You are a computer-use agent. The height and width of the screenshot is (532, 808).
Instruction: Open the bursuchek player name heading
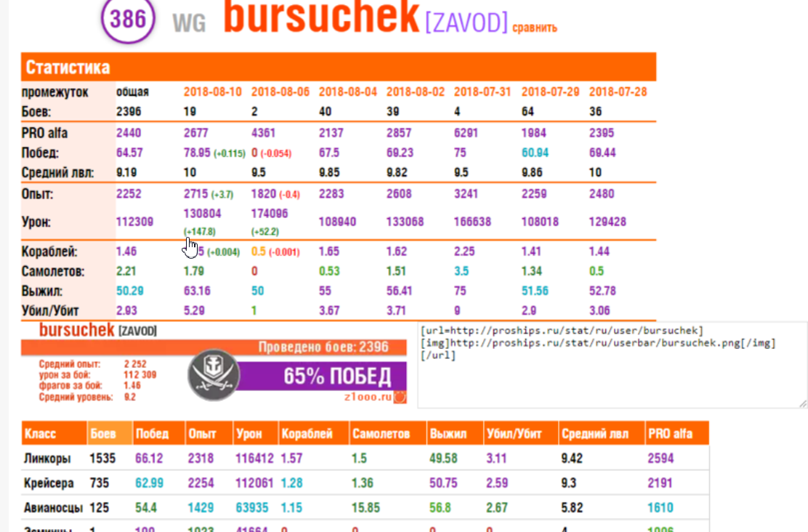[321, 17]
